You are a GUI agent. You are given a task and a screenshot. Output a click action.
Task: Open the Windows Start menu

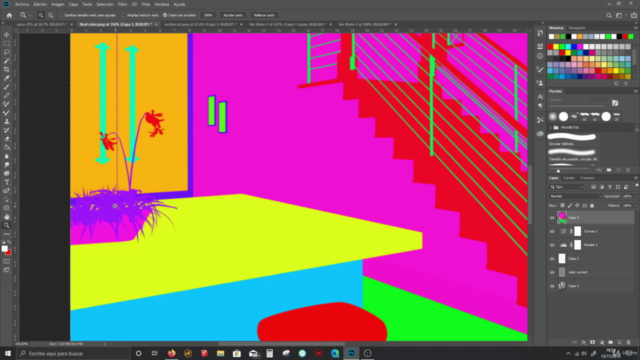tap(8, 353)
